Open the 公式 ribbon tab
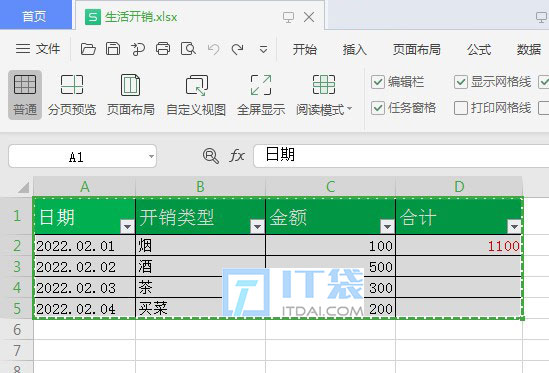This screenshot has width=549, height=373. click(479, 49)
